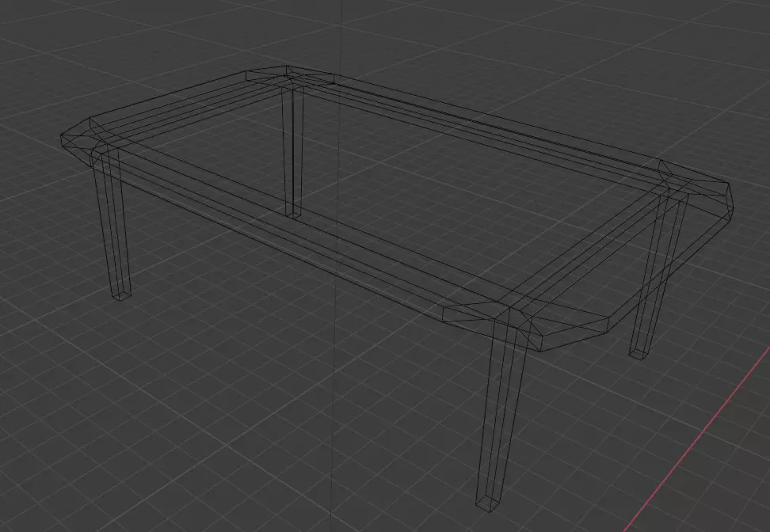Click the table's right-side leg near red axis
The width and height of the screenshot is (770, 532).
coord(657,275)
